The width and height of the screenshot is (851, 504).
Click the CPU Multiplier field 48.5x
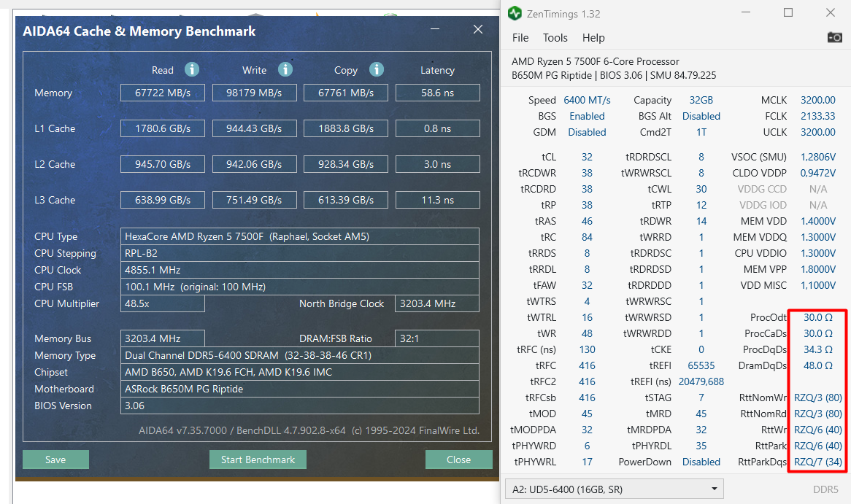(x=162, y=304)
